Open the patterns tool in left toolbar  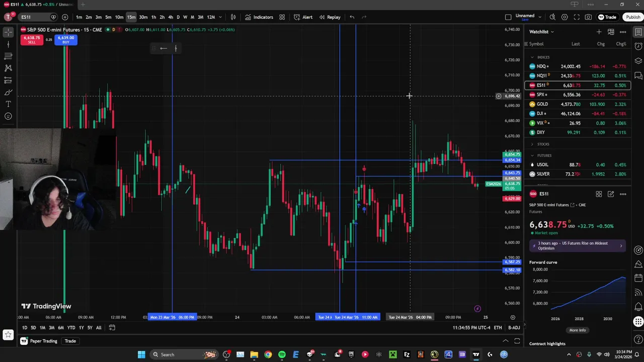point(8,68)
